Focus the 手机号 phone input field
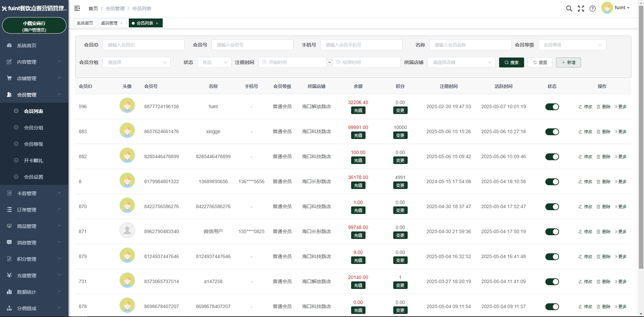644x317 pixels. (361, 45)
